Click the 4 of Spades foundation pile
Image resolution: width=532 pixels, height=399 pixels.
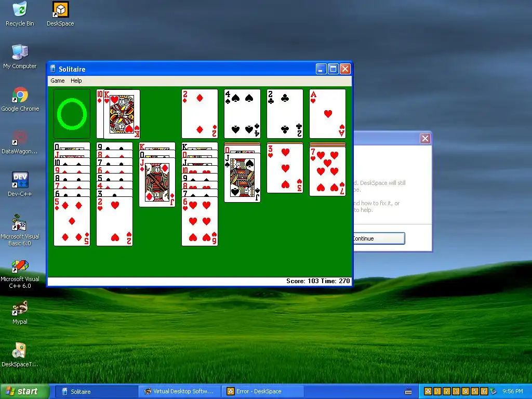tap(242, 114)
